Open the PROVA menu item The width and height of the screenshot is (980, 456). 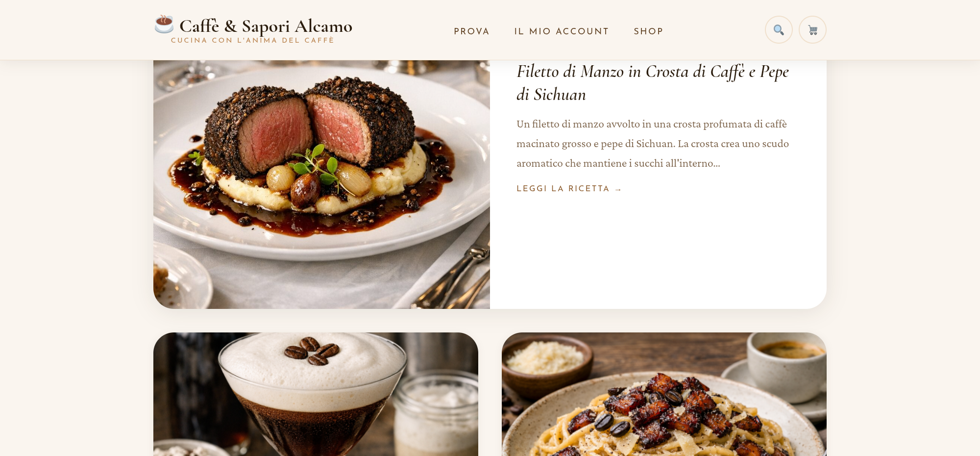471,31
